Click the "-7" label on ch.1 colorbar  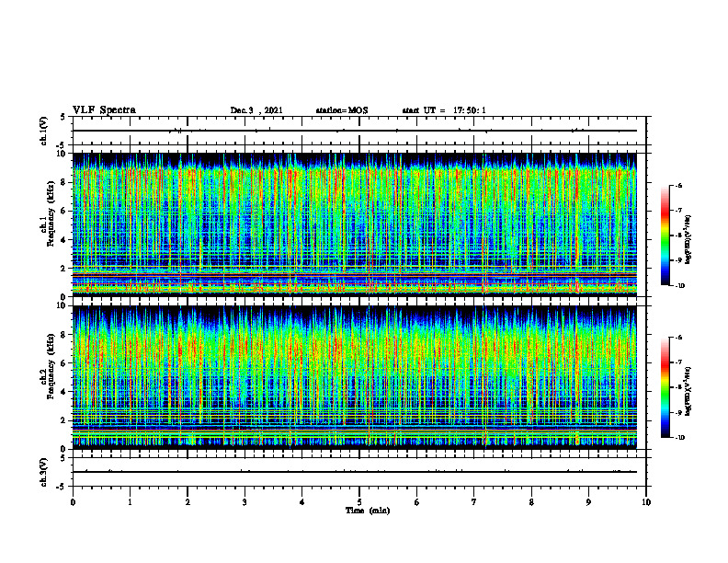coord(678,211)
